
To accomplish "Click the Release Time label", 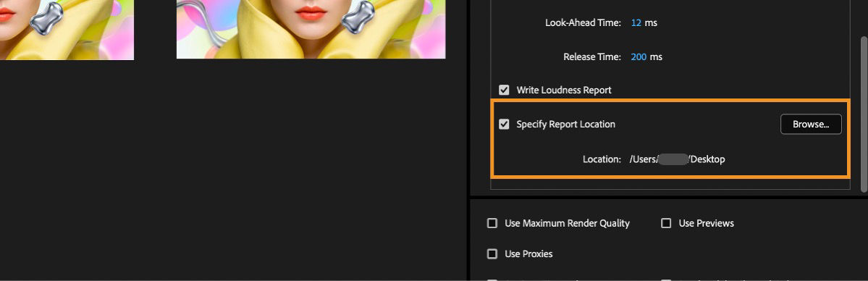I will pos(592,56).
